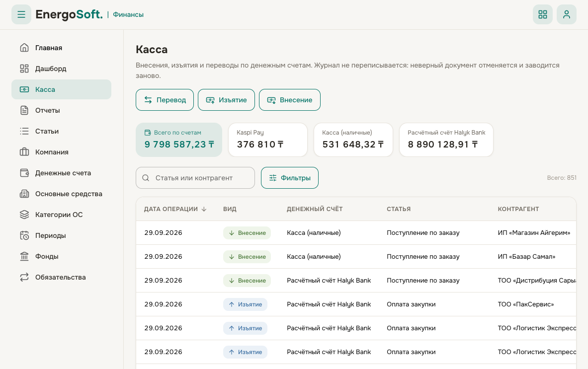Click the Финансы header label
The height and width of the screenshot is (369, 588).
(128, 14)
